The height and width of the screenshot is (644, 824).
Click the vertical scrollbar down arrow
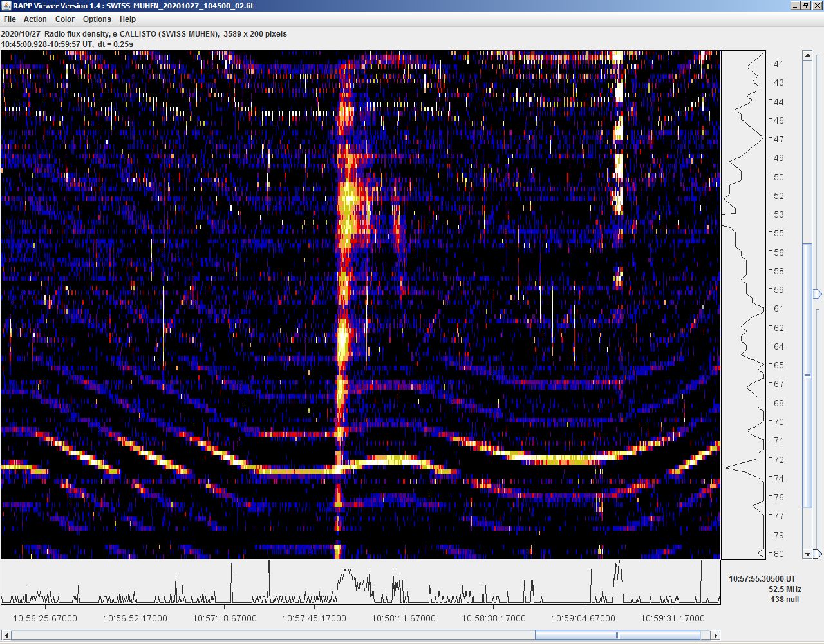(808, 554)
